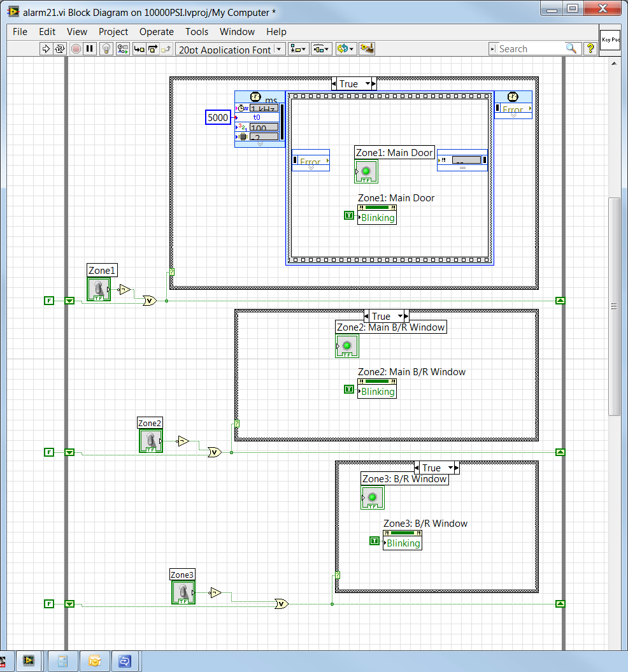Click the Run arrow button
628x672 pixels.
click(x=46, y=49)
